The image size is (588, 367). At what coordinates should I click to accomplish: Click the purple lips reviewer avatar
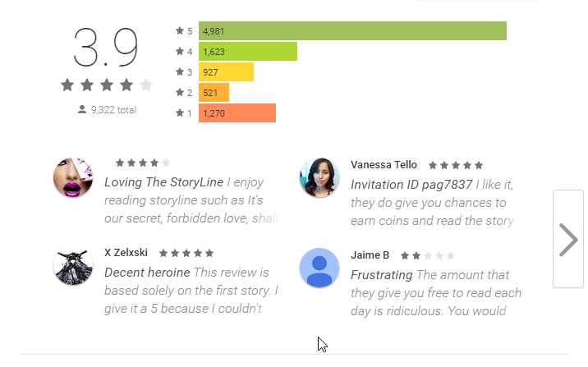pyautogui.click(x=73, y=178)
